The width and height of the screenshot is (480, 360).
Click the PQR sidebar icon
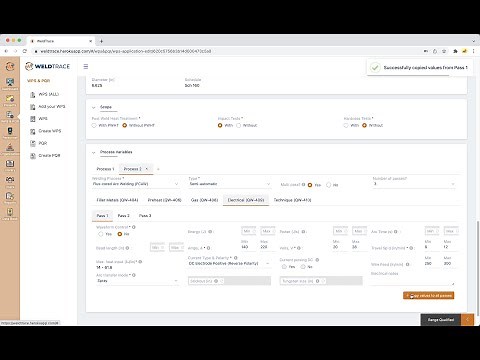coord(33,143)
